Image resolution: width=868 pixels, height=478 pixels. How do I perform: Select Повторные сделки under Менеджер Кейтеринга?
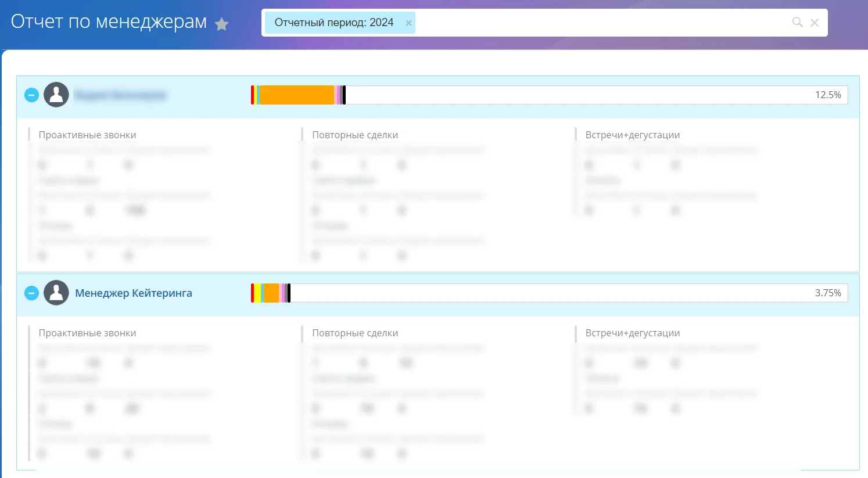(x=355, y=333)
